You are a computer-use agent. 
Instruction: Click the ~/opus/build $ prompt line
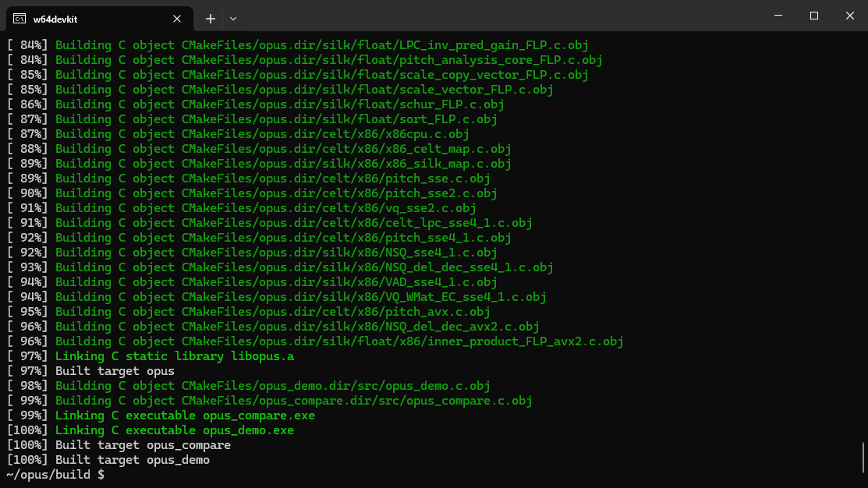pyautogui.click(x=55, y=475)
